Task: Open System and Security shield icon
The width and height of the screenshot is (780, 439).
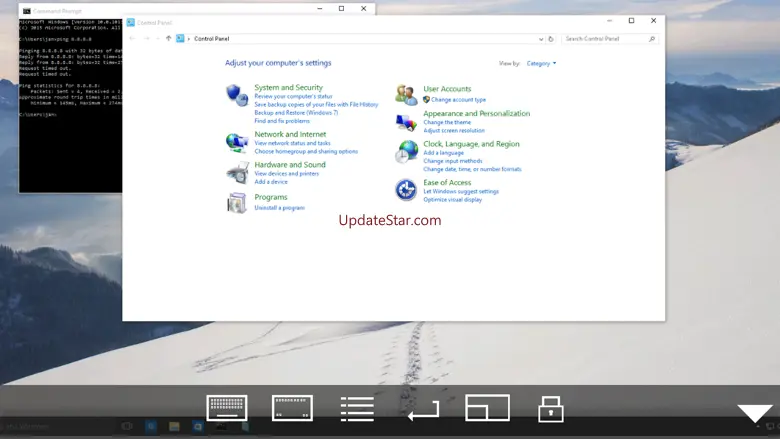Action: pos(237,95)
